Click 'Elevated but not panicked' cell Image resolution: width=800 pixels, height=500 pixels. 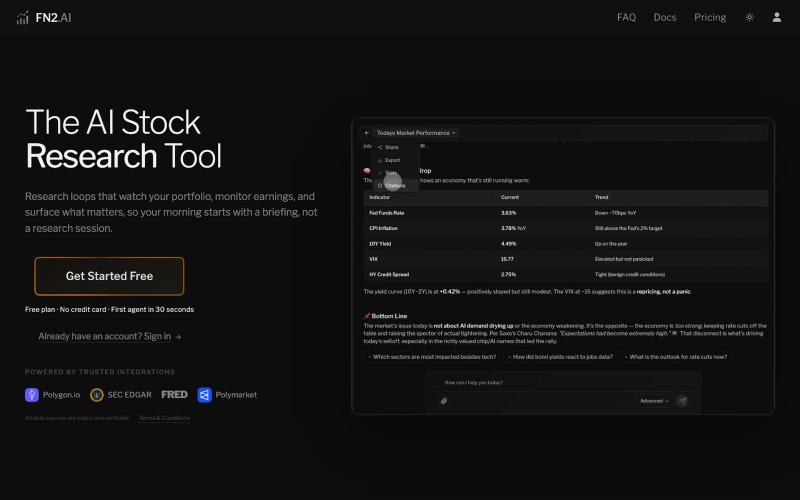click(624, 259)
